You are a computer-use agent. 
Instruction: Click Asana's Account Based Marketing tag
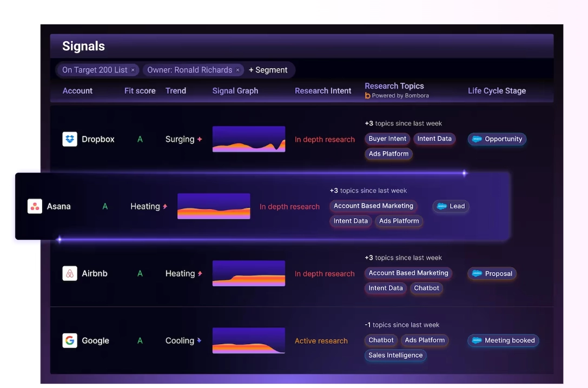coord(373,206)
